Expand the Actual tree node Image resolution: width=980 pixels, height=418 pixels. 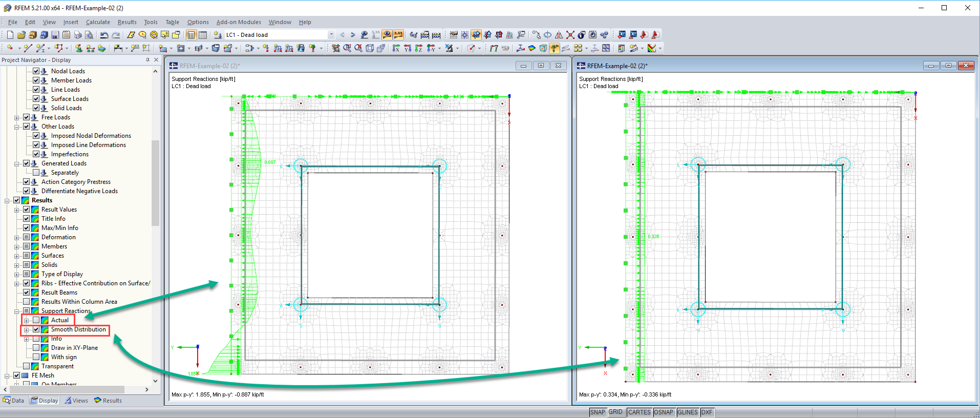[x=27, y=321]
